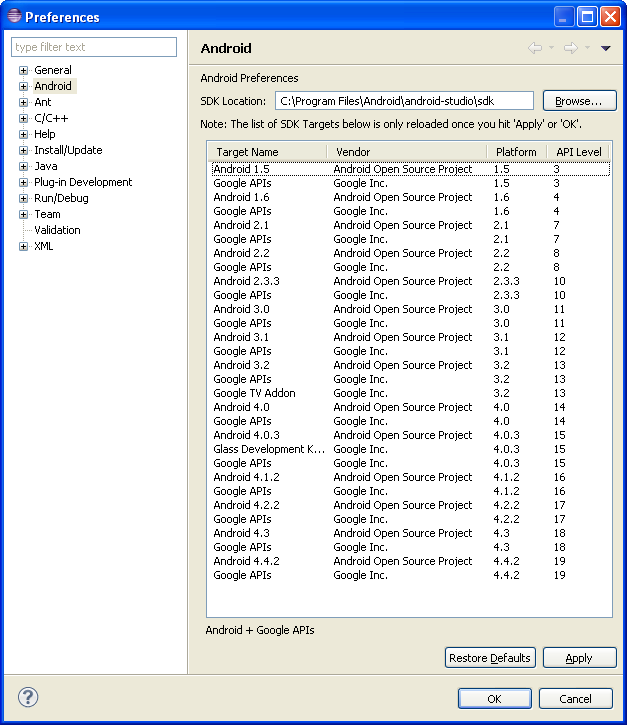627x725 pixels.
Task: Select the Plug-in Development category
Action: (83, 182)
